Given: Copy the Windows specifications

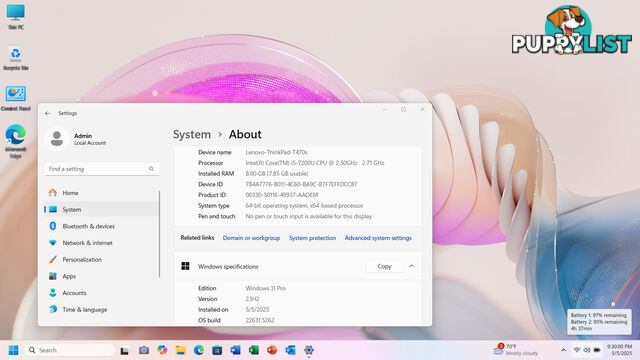Looking at the screenshot, I should [384, 266].
